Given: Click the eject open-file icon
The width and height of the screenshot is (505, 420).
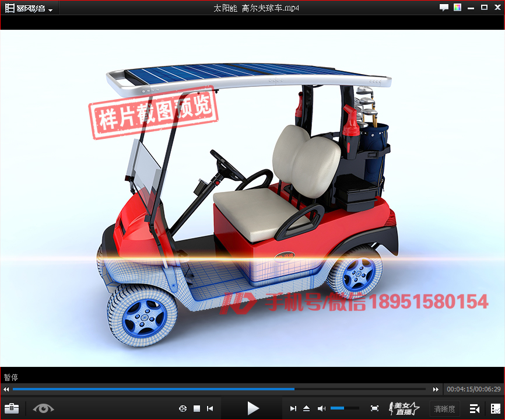Looking at the screenshot, I should tap(307, 408).
